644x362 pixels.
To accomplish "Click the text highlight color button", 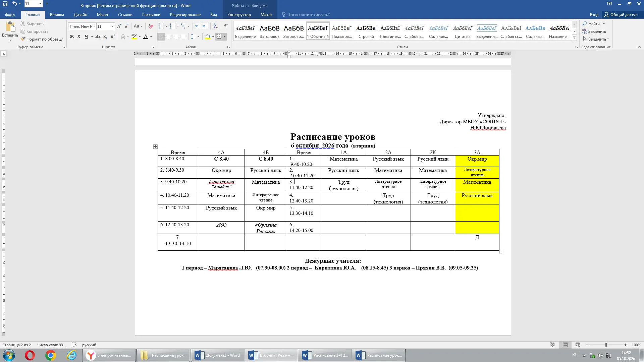I will tap(134, 37).
